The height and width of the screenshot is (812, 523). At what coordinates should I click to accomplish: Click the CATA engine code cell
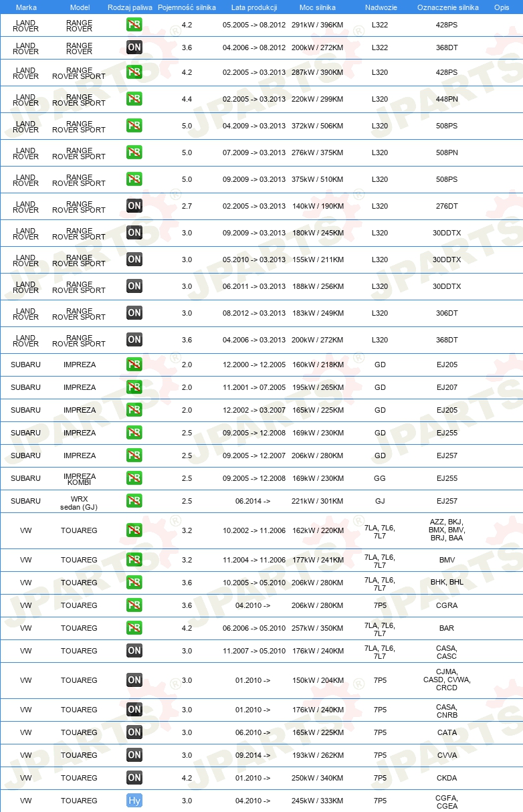tap(447, 732)
